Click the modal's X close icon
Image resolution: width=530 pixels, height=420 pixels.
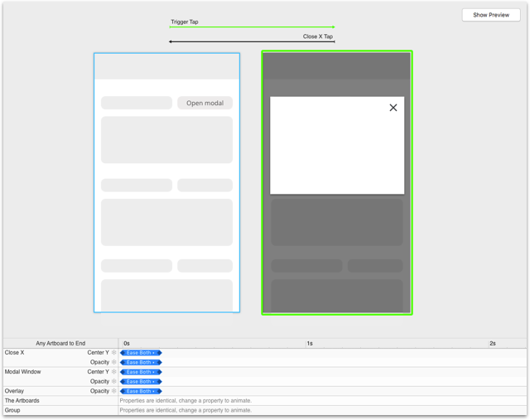point(393,108)
